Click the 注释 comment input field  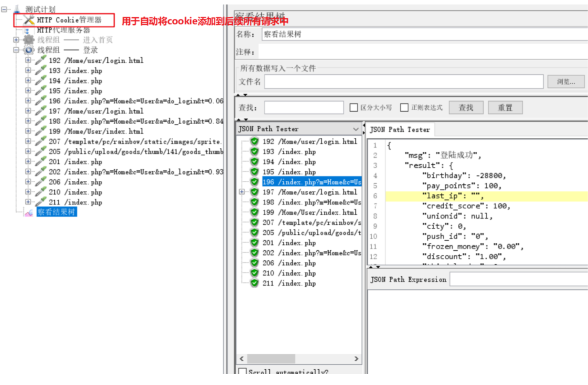coord(423,52)
